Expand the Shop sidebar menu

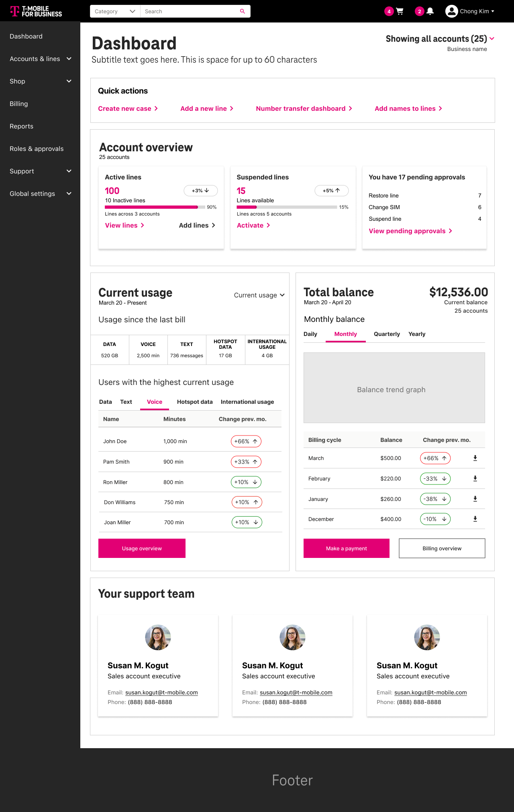pos(40,81)
